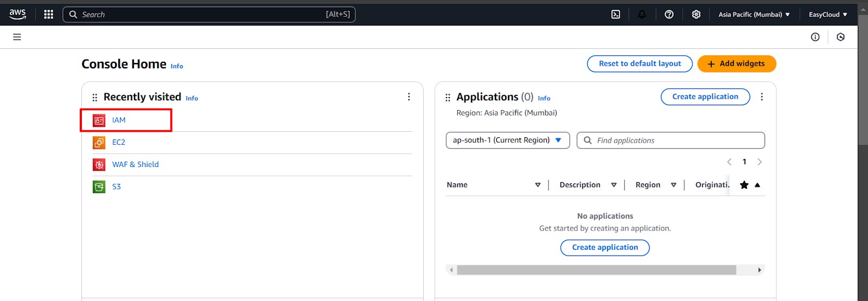Open the info panel icon

(x=815, y=37)
